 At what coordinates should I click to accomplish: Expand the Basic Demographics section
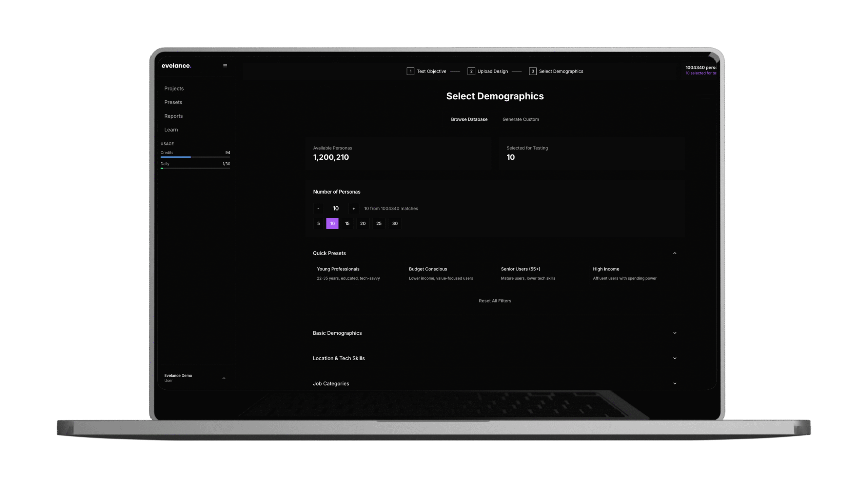pyautogui.click(x=674, y=333)
